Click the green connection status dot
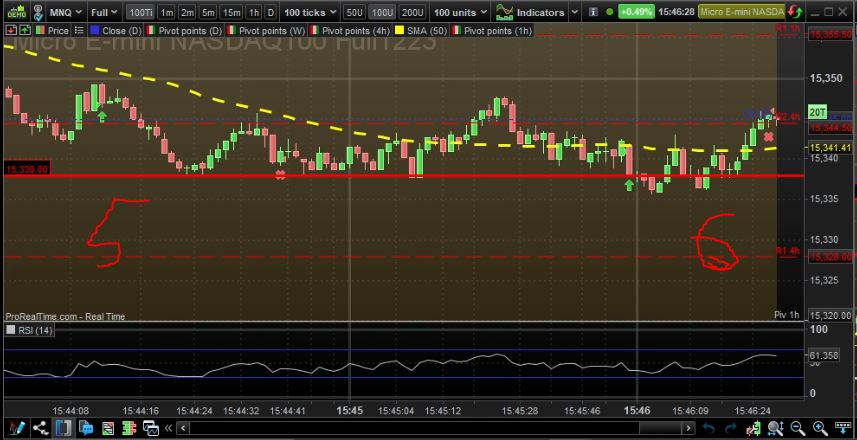 coord(609,11)
